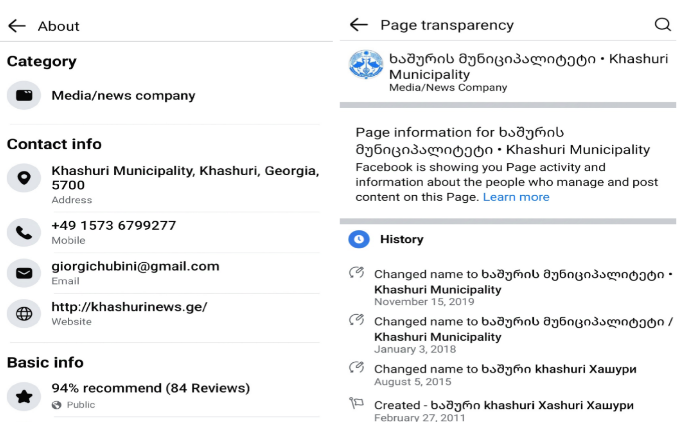This screenshot has height=422, width=695.
Task: Open the khashurinews.ge website link
Action: (129, 307)
